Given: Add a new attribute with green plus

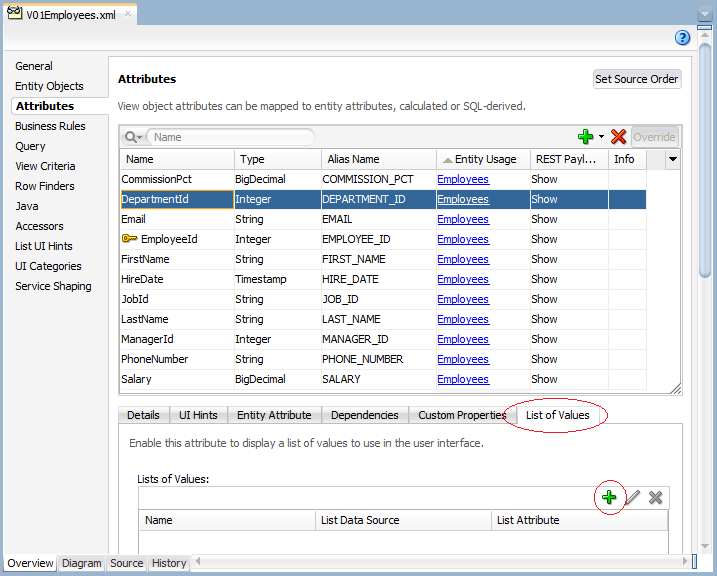Looking at the screenshot, I should (x=585, y=137).
